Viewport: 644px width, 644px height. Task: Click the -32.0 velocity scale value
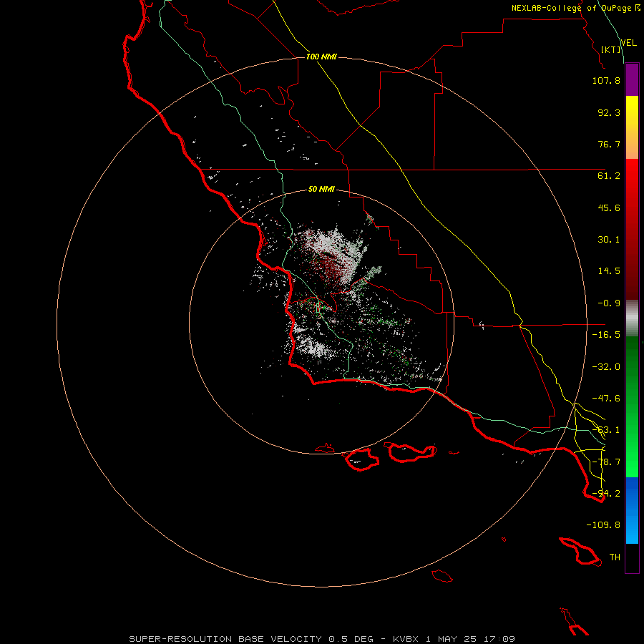pos(606,367)
